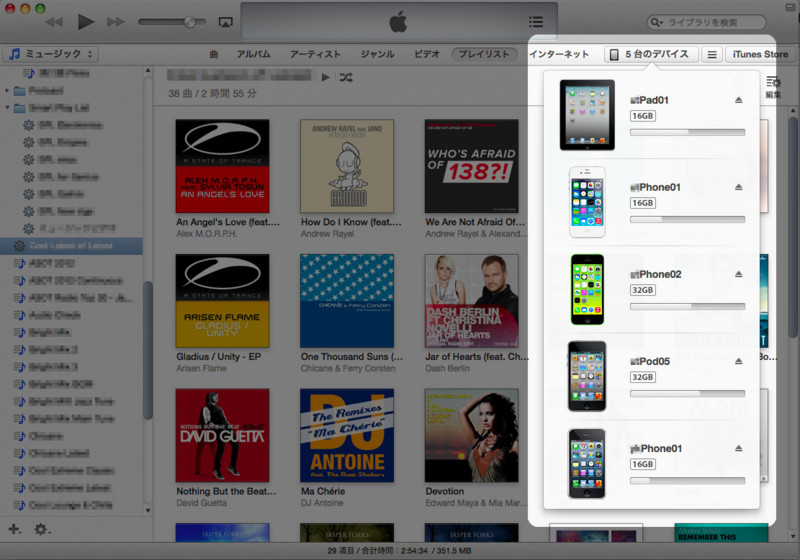The width and height of the screenshot is (800, 560).
Task: Click the rewind previous track button
Action: [x=54, y=22]
